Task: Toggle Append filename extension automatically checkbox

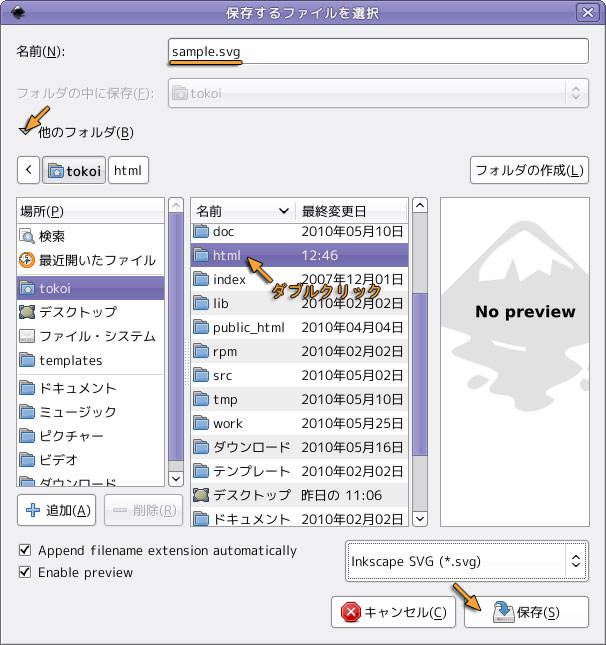Action: coord(25,551)
